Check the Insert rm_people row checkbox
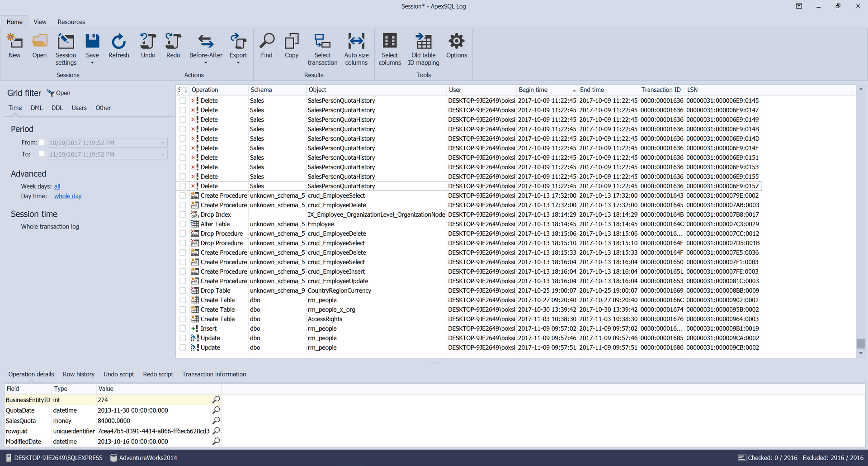868x466 pixels. tap(183, 328)
